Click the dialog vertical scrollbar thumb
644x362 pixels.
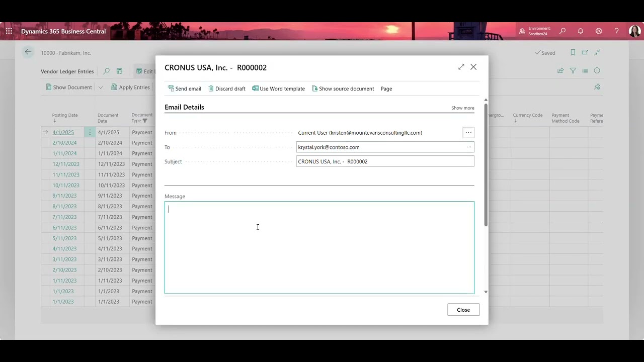pos(486,164)
